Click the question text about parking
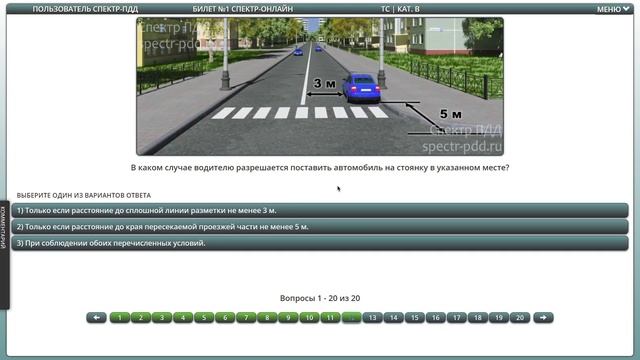The height and width of the screenshot is (360, 640). click(320, 168)
